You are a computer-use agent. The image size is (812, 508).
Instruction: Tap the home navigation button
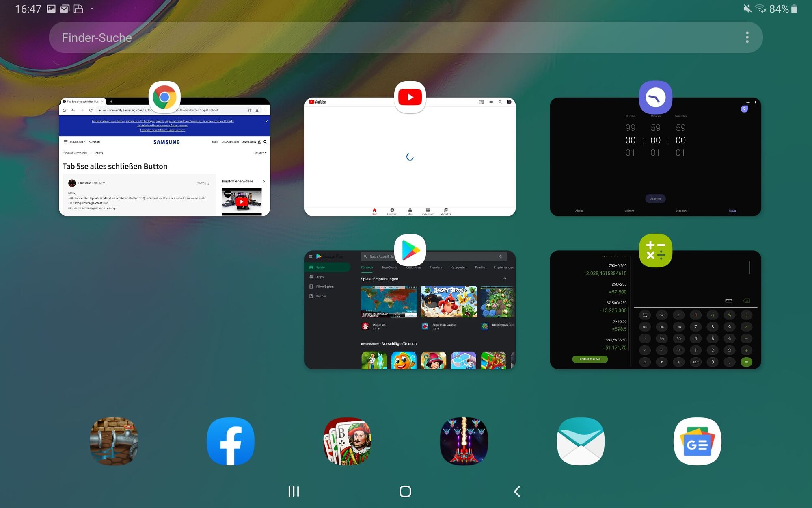(405, 491)
